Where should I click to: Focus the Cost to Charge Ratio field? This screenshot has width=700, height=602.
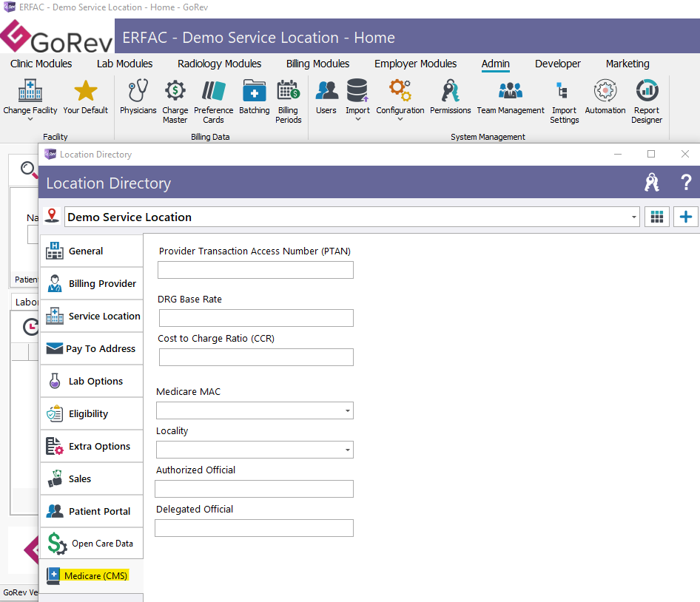coord(256,357)
